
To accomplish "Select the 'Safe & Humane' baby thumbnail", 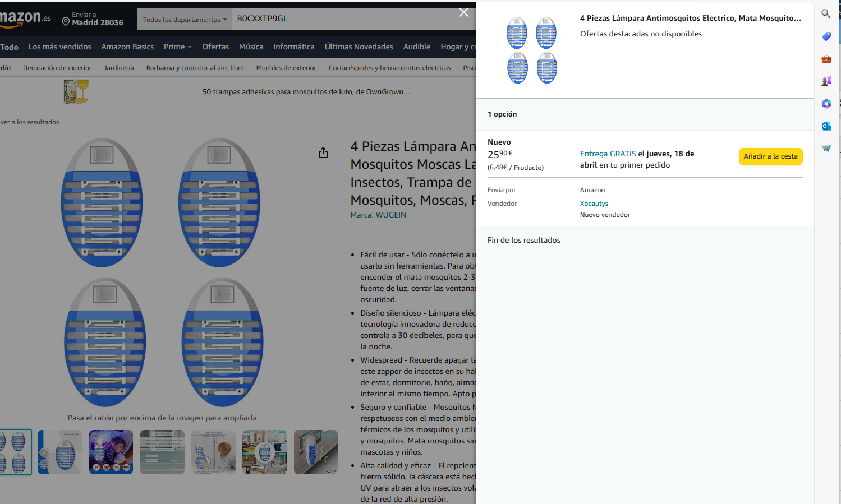I will coord(213,452).
